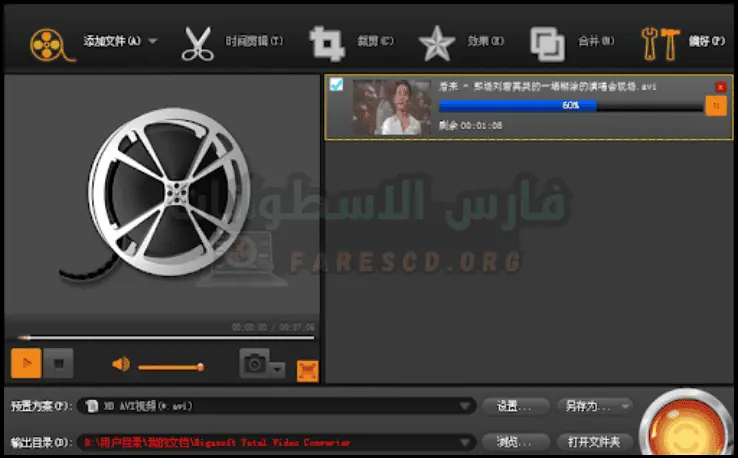Image resolution: width=738 pixels, height=458 pixels.
Task: Click the video thumbnail of the .avi file
Action: pyautogui.click(x=392, y=107)
